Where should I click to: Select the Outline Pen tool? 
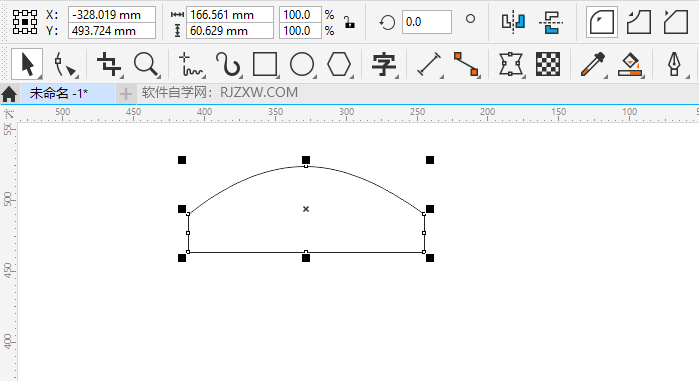[674, 65]
